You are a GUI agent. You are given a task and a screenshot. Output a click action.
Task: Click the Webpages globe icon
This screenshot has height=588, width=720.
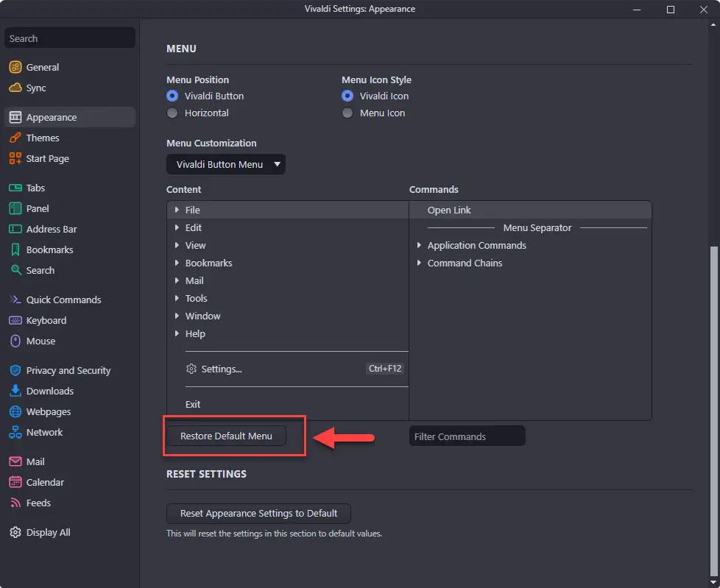click(15, 411)
